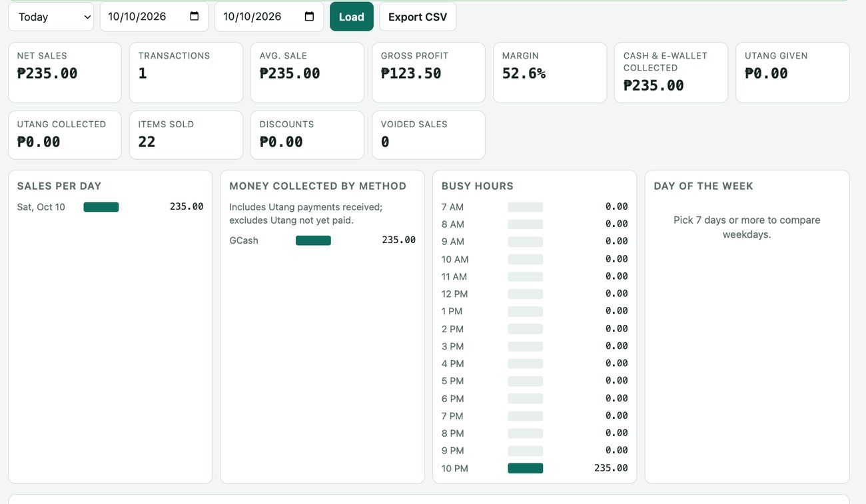The height and width of the screenshot is (504, 866).
Task: Click the Margin 52.6% value
Action: pyautogui.click(x=524, y=73)
